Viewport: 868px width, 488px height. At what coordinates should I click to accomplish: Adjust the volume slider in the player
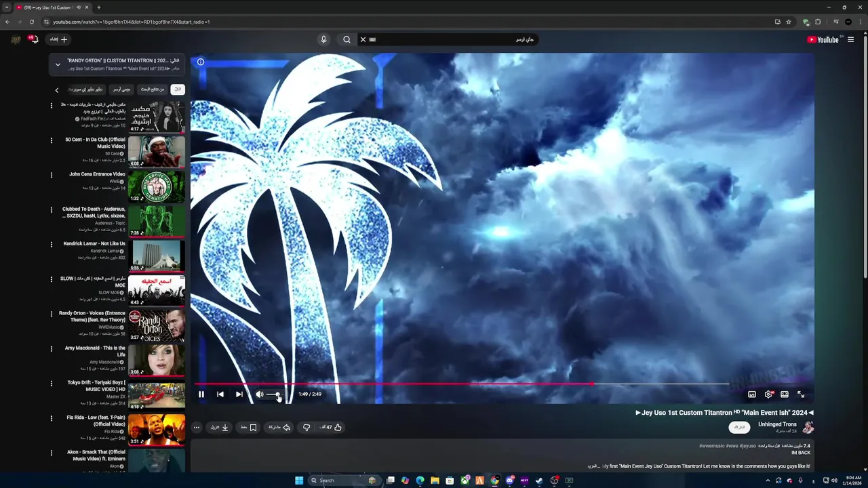[x=273, y=394]
